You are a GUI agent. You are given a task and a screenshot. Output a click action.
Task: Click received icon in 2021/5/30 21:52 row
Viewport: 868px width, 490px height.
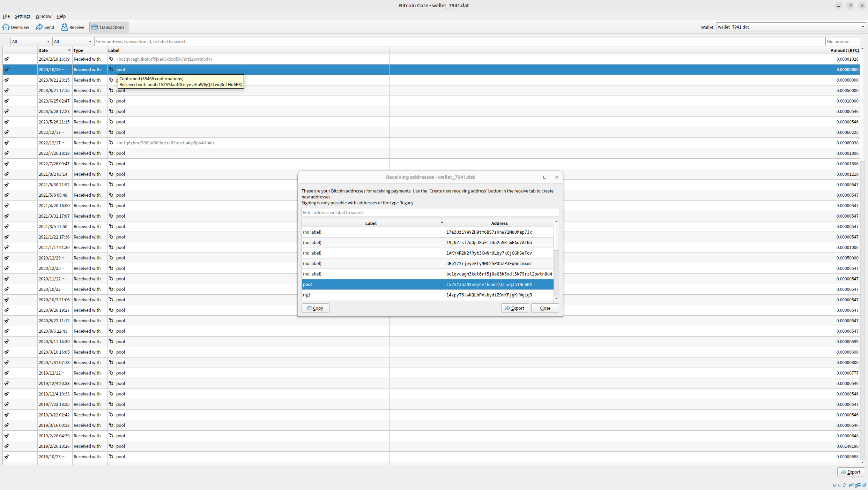coord(111,184)
